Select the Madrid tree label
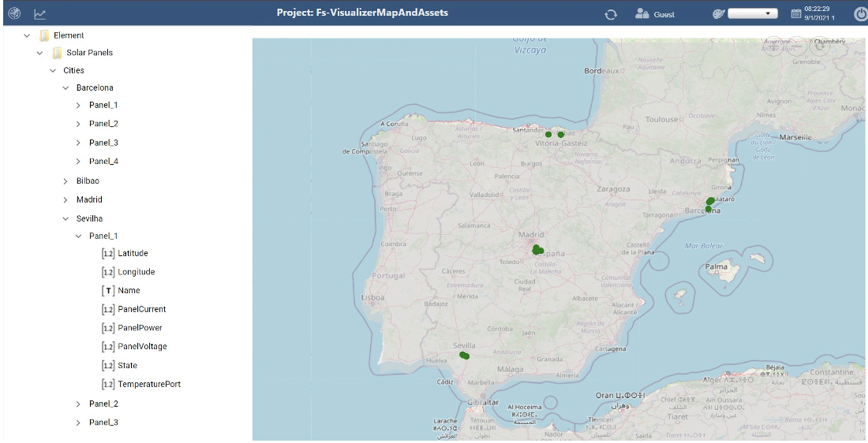868x443 pixels. (89, 199)
